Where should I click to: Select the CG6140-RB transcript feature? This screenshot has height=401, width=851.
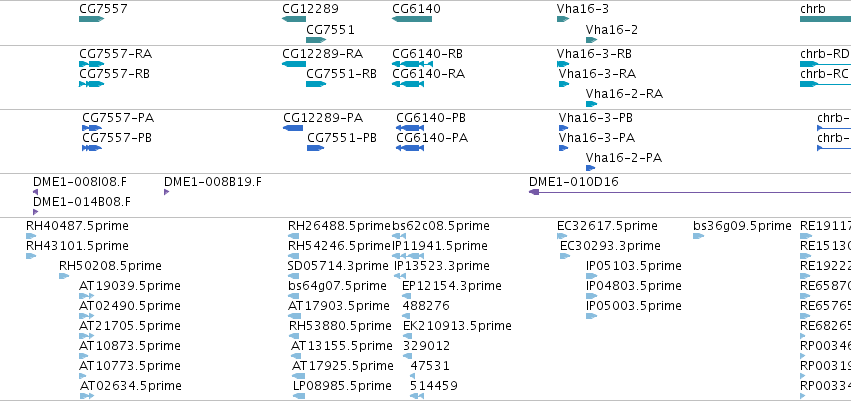tap(412, 64)
